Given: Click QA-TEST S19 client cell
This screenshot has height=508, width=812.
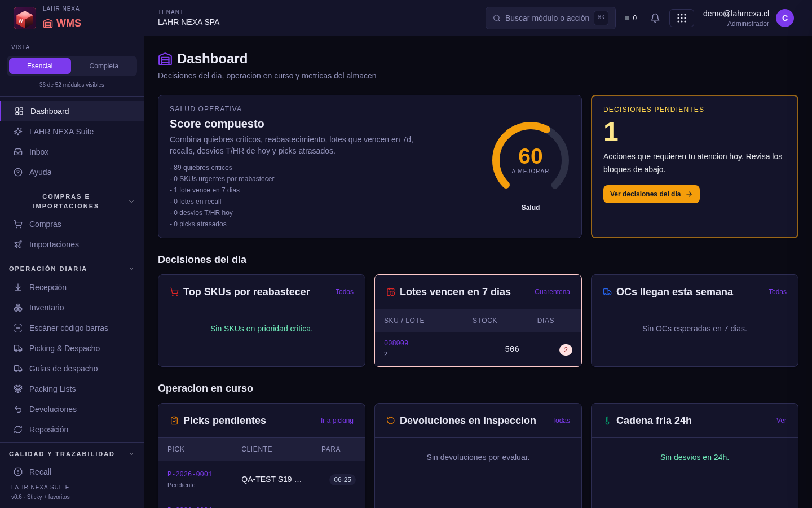Looking at the screenshot, I should pyautogui.click(x=272, y=479).
